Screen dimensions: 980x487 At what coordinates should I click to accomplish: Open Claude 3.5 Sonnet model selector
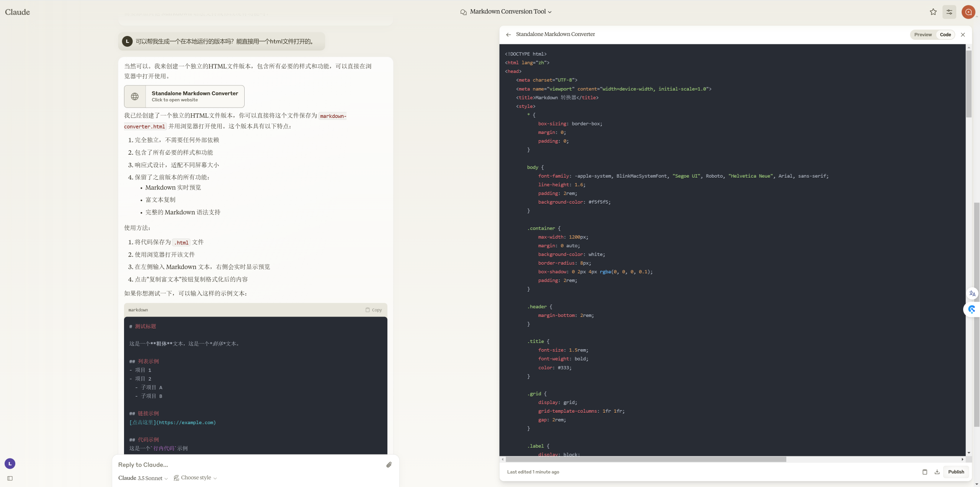tap(143, 478)
